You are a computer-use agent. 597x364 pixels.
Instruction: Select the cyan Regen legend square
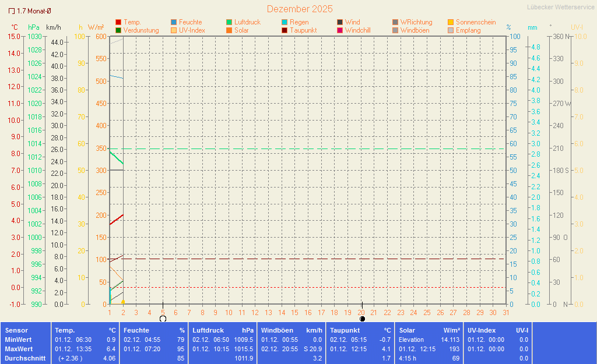pyautogui.click(x=285, y=22)
